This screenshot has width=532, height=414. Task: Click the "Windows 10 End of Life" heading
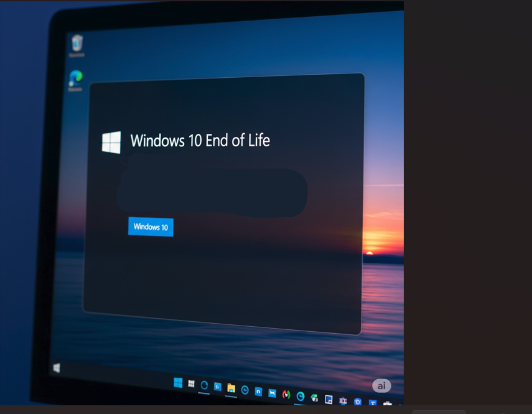click(x=200, y=141)
